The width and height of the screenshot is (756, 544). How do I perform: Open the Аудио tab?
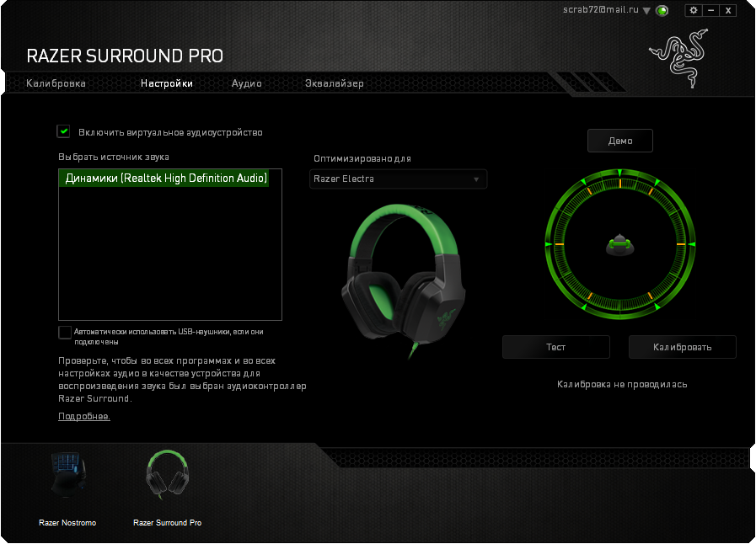(246, 83)
